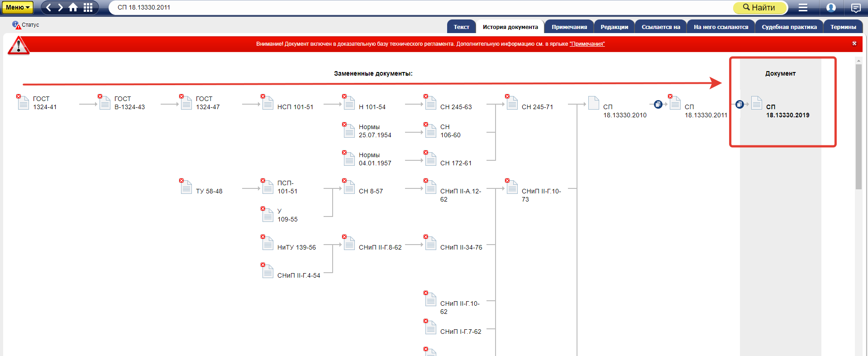Open the grid apps icon
Viewport: 868px width, 356px height.
(x=88, y=8)
